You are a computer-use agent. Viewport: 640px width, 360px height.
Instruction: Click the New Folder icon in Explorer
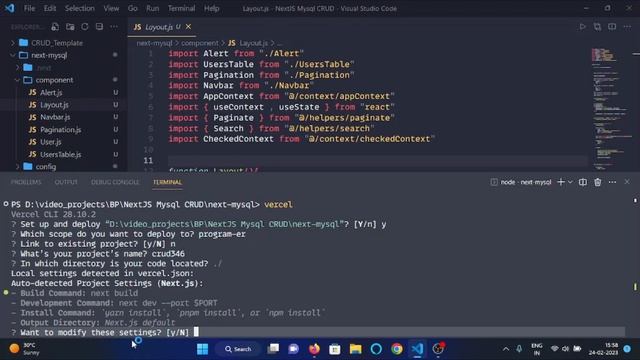click(70, 27)
